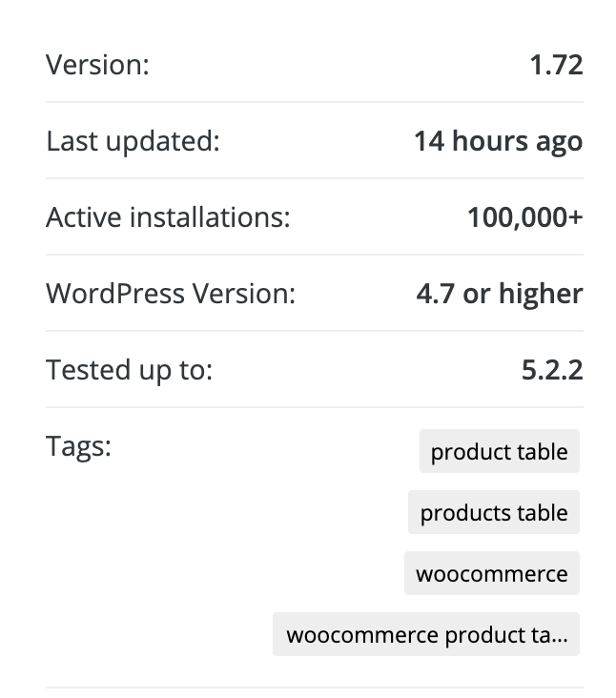
Task: Select the '14 hours ago' value
Action: click(499, 141)
